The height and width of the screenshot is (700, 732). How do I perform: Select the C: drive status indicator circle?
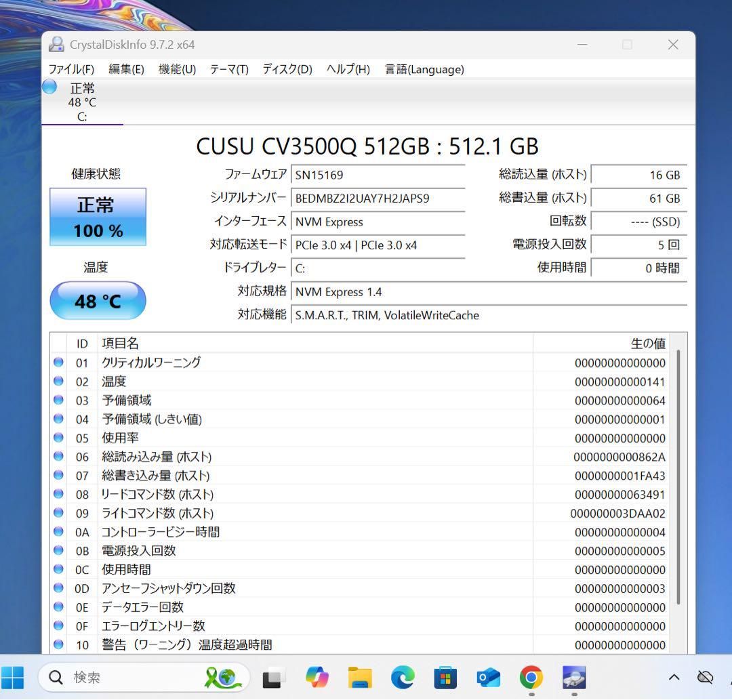tap(49, 87)
